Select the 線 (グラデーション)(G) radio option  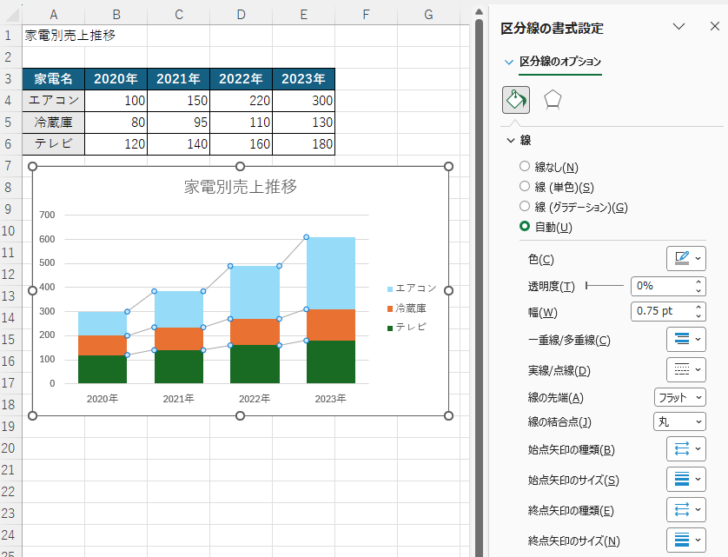click(x=525, y=206)
